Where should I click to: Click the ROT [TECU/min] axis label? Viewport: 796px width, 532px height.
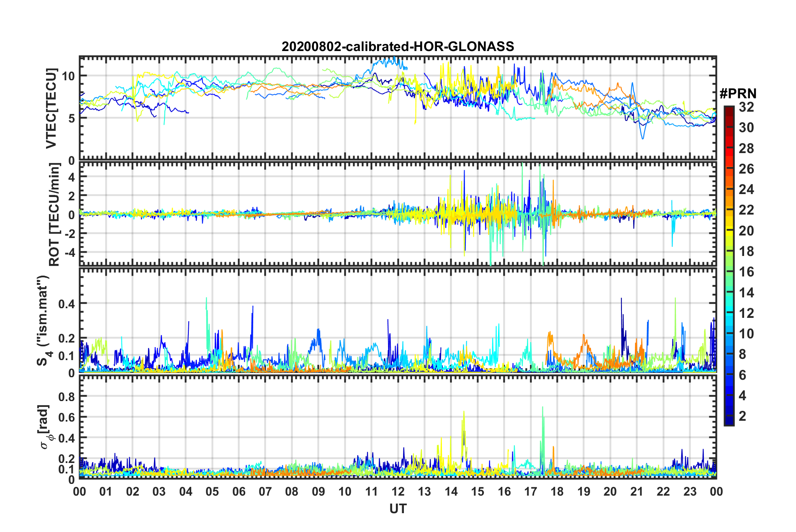(x=54, y=215)
